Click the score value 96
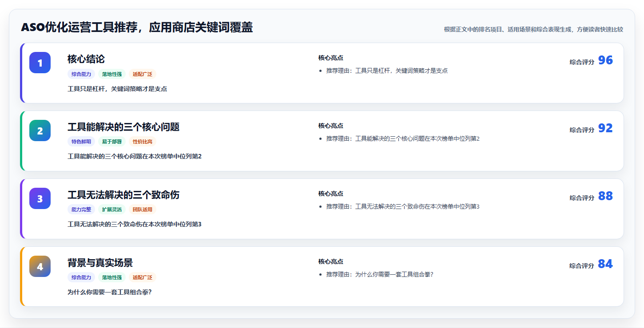Viewport: 644px width, 328px height. 605,60
